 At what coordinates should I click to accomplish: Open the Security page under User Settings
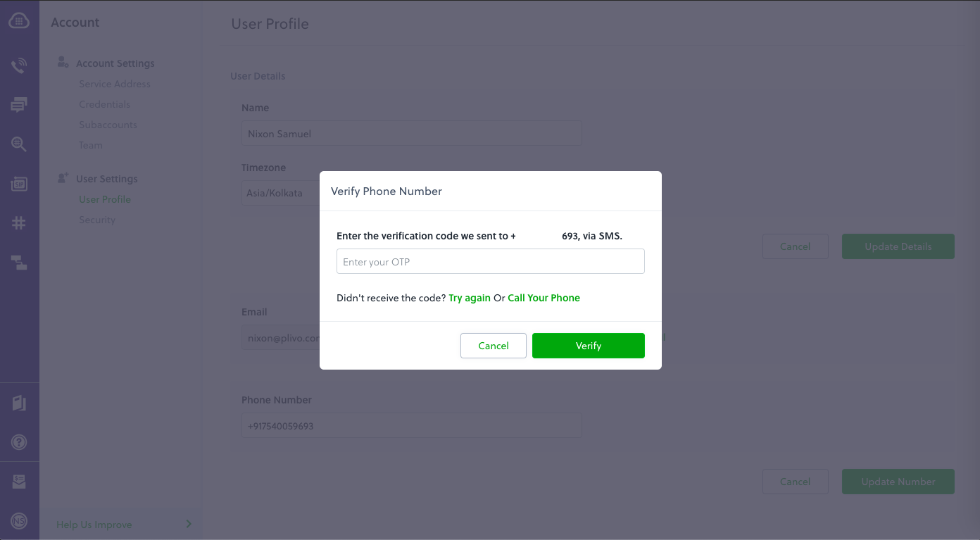[x=96, y=219]
